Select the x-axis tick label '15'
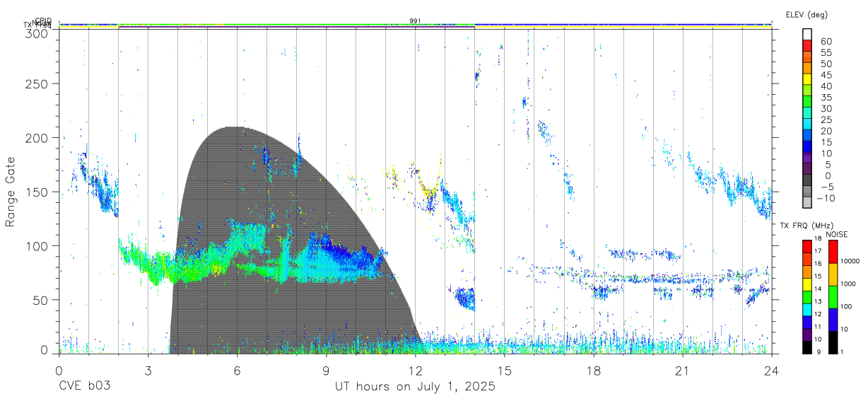This screenshot has height=401, width=868. point(504,371)
